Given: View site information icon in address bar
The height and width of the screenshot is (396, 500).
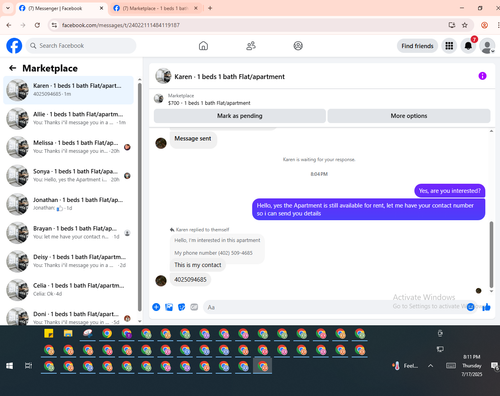Looking at the screenshot, I should [x=54, y=25].
